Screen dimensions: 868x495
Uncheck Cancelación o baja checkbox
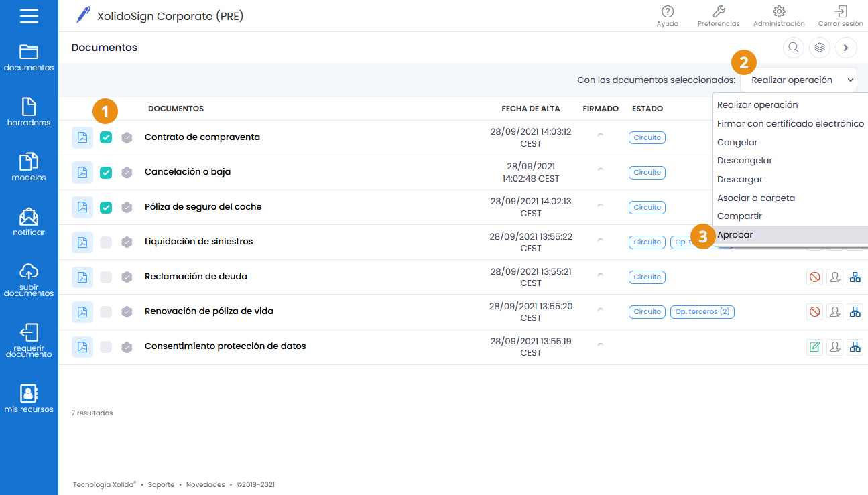point(106,172)
